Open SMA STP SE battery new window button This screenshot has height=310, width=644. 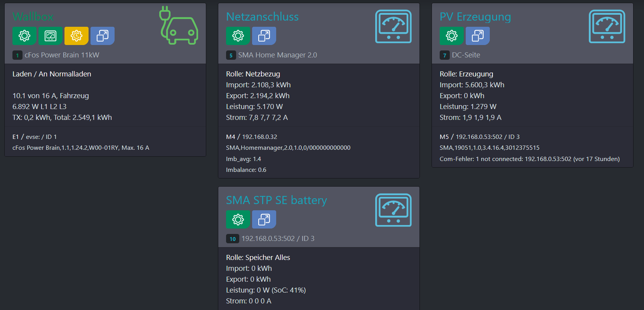pyautogui.click(x=264, y=219)
